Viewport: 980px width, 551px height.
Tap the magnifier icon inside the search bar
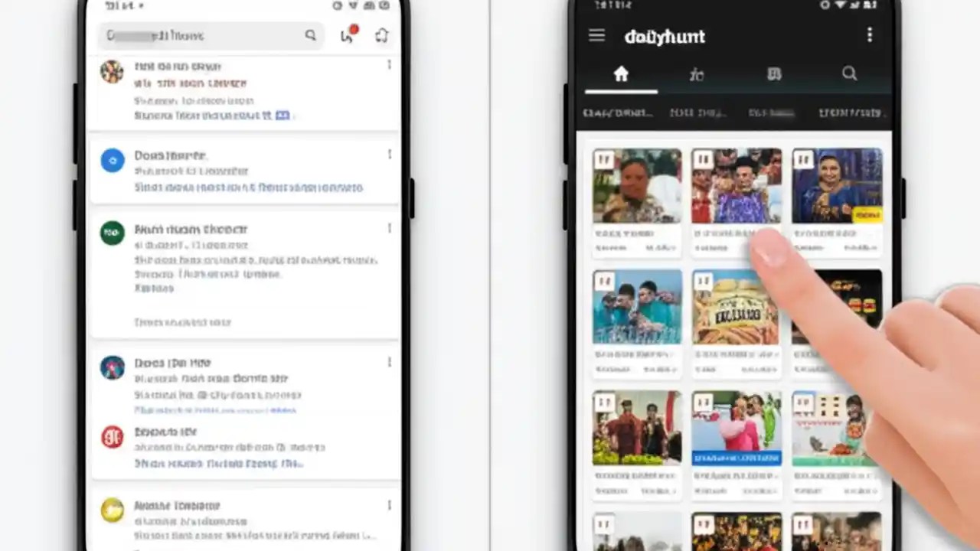coord(310,35)
